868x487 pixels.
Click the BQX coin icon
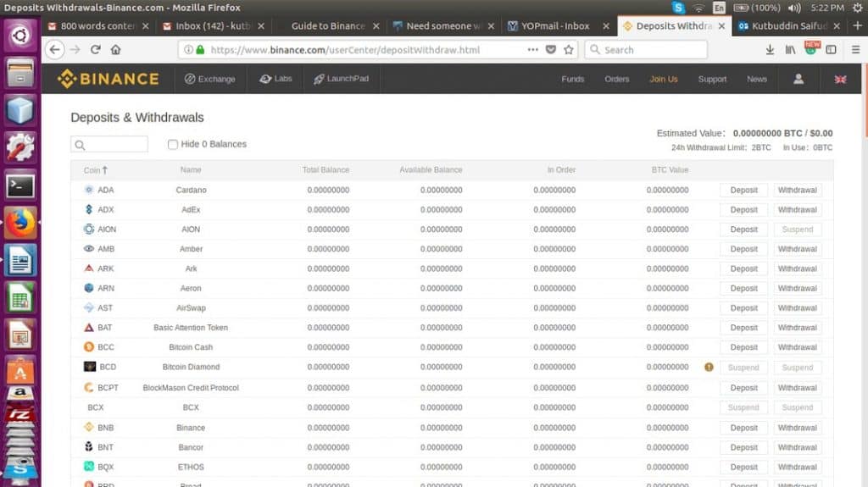(88, 467)
